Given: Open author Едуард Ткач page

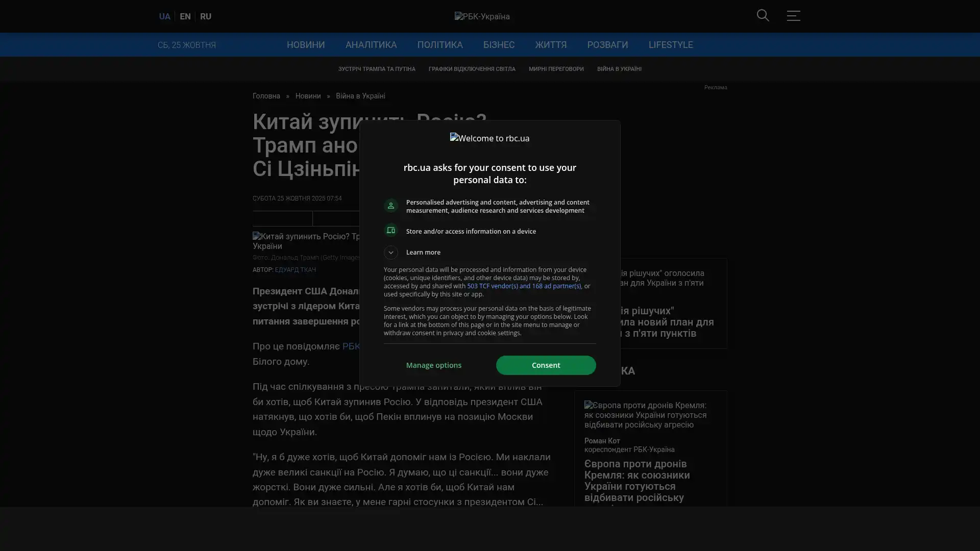Looking at the screenshot, I should coord(295,269).
